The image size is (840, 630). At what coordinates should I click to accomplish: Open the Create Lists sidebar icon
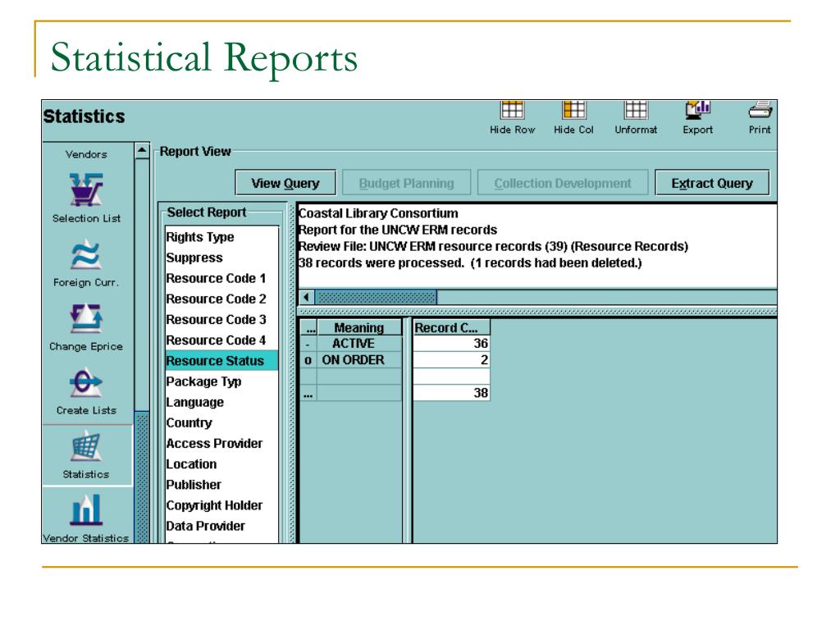coord(85,382)
